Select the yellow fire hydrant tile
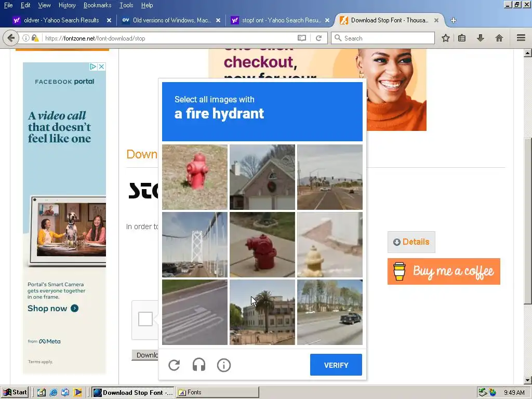This screenshot has height=399, width=532. (x=330, y=245)
